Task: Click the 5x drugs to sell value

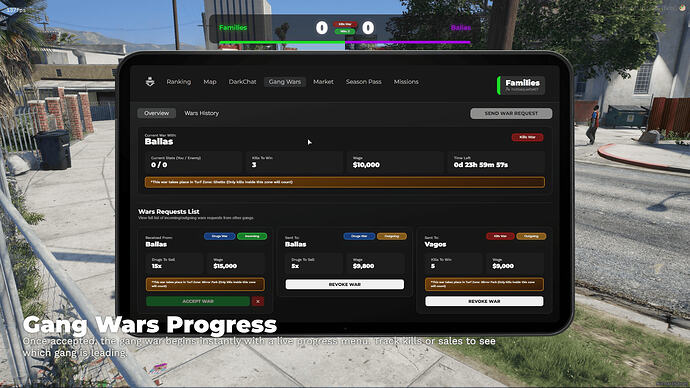Action: 295,266
